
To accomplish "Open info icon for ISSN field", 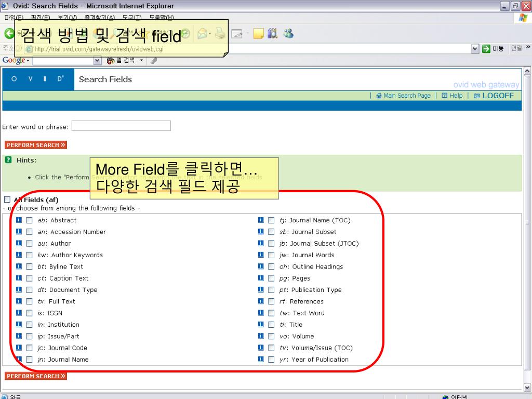I will coord(19,312).
